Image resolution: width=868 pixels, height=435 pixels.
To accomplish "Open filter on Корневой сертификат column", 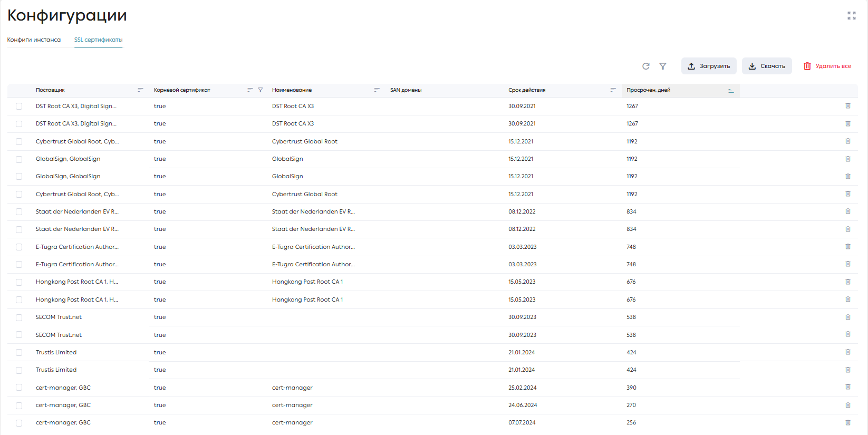I will pyautogui.click(x=261, y=90).
